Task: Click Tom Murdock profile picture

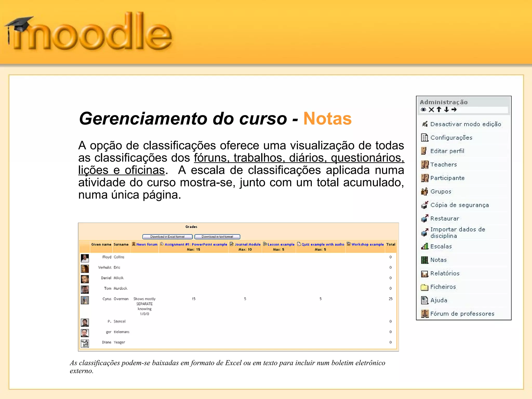Action: 85,289
